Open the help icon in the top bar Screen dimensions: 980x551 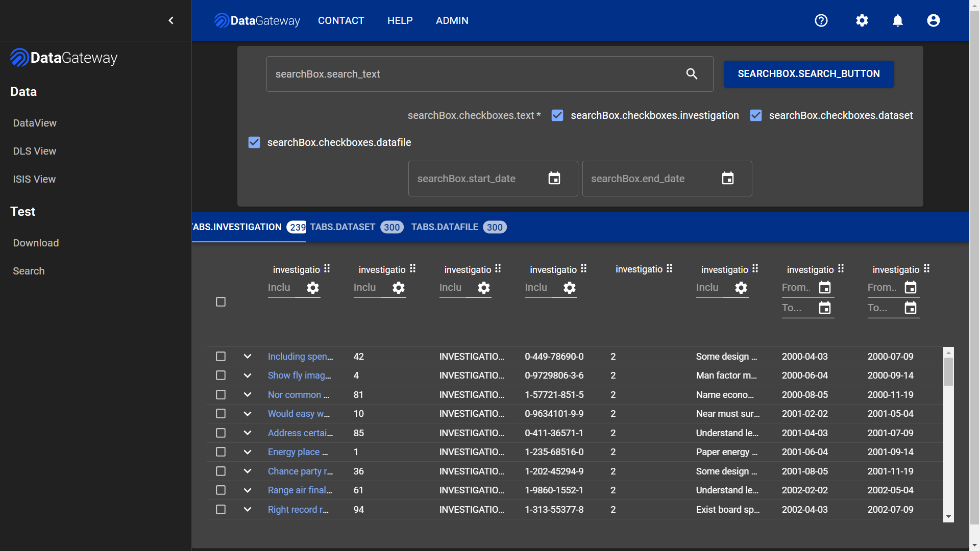click(x=821, y=20)
